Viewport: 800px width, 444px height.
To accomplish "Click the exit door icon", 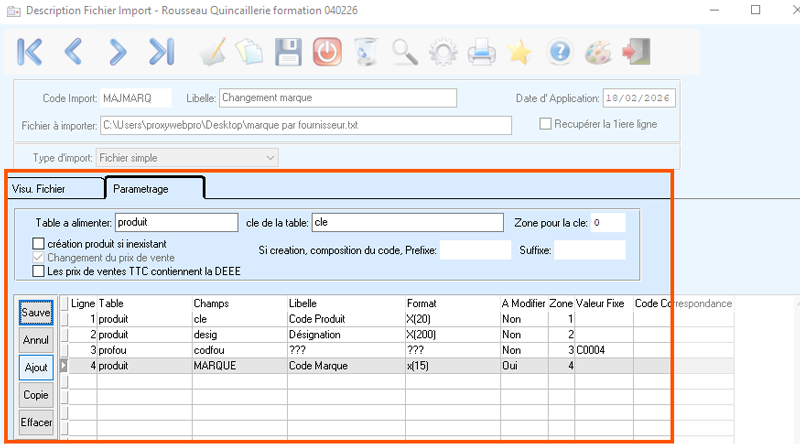I will click(636, 52).
